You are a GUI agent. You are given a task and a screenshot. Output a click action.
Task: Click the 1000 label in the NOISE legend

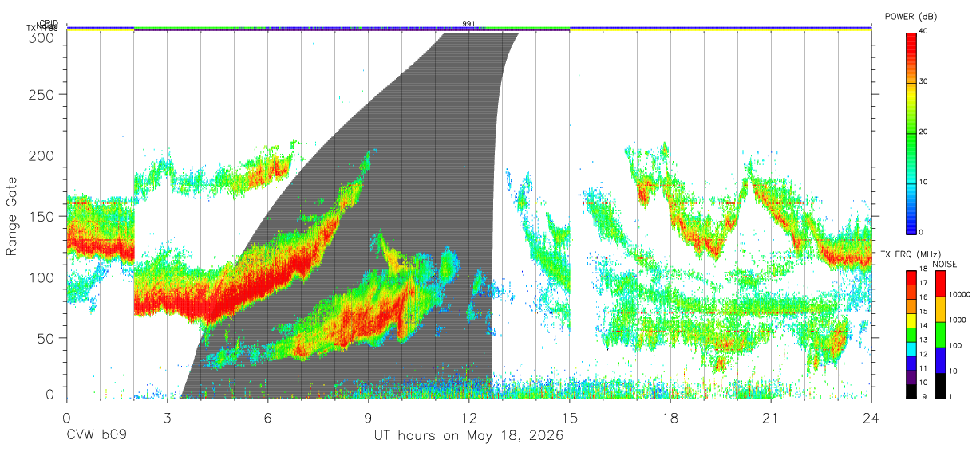(x=959, y=320)
